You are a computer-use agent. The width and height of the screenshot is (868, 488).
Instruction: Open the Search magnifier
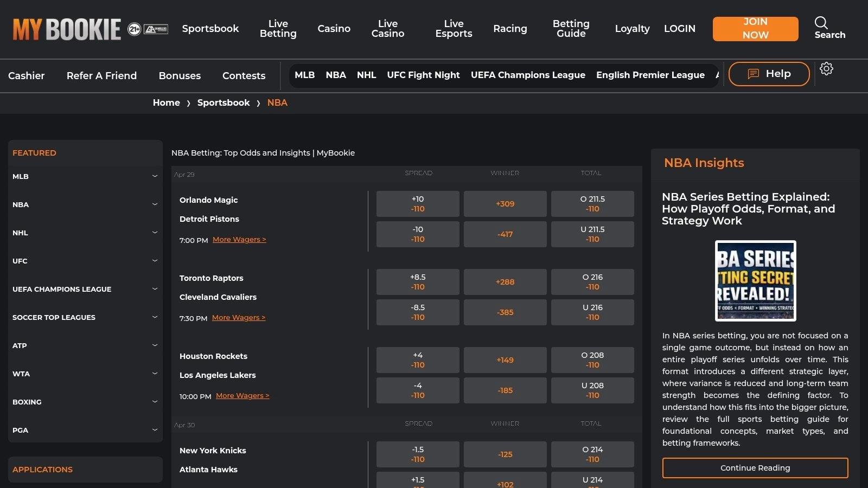pyautogui.click(x=821, y=23)
